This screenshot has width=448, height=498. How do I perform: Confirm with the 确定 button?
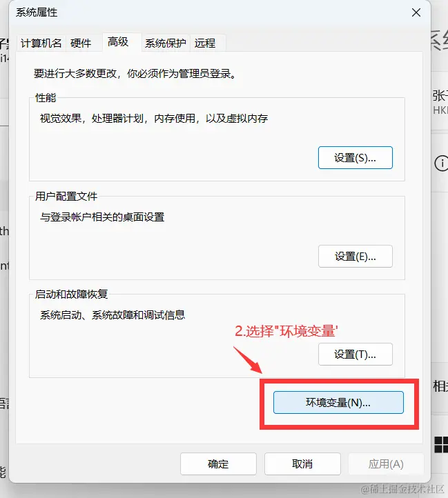coord(218,464)
